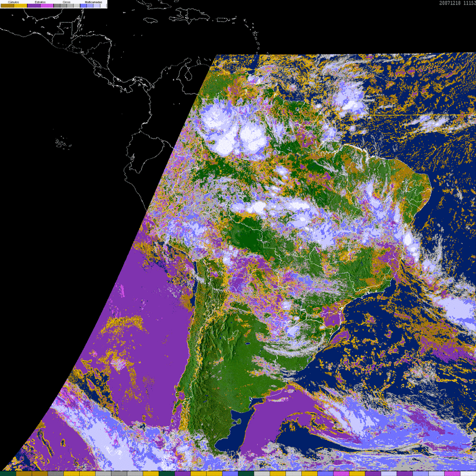Click the 'Estratos' legend label
Screen dimensions: 476x476
[40, 2]
